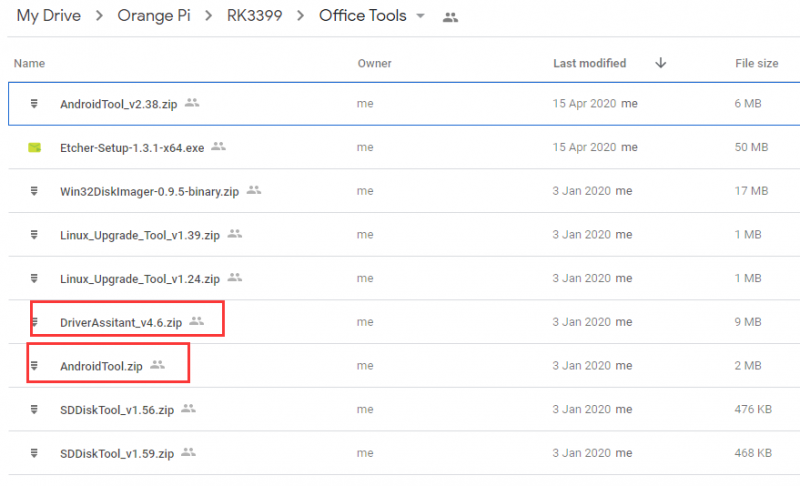Click the shared icon after Linux_Upgrade_Tool_v1.39.zip
Viewport: 800px width, 486px height.
235,234
